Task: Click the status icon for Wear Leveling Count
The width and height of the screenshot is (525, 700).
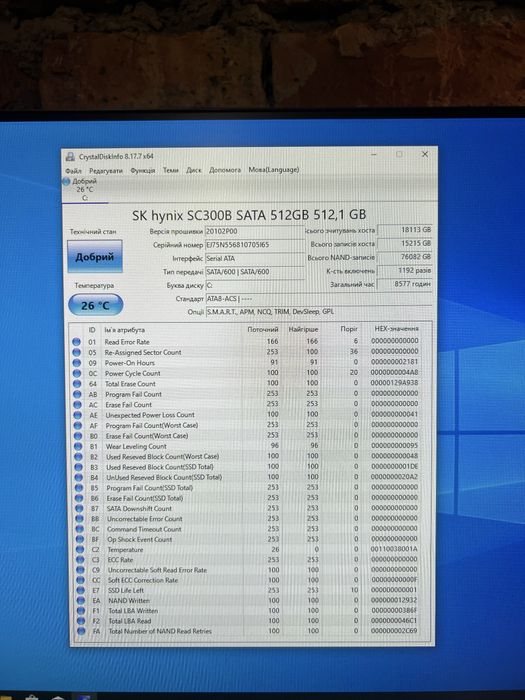Action: click(x=78, y=446)
